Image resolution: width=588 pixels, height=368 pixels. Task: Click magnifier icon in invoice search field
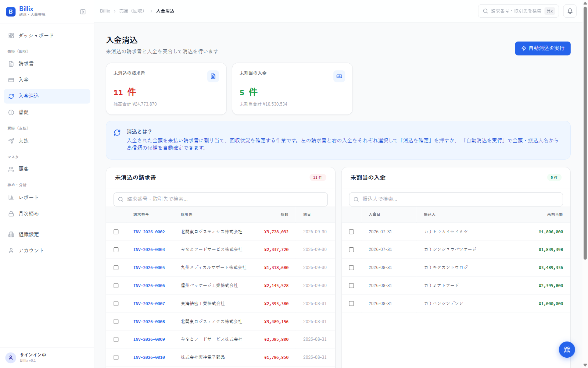click(121, 199)
